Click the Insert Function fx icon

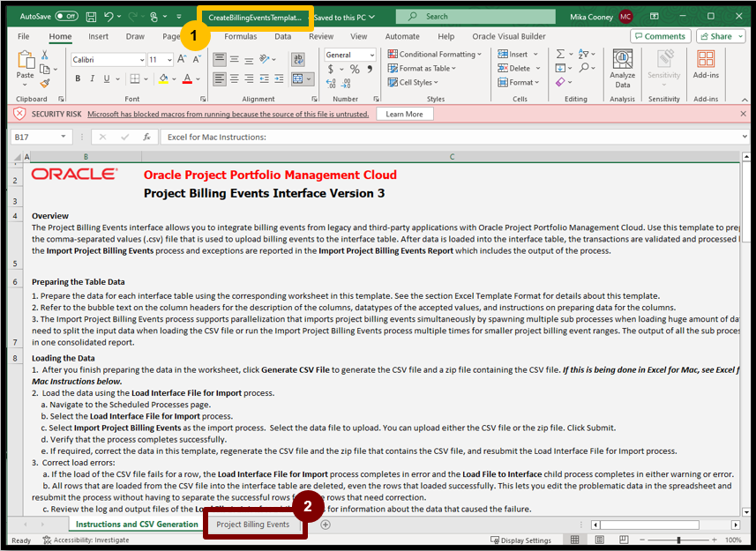[x=147, y=137]
